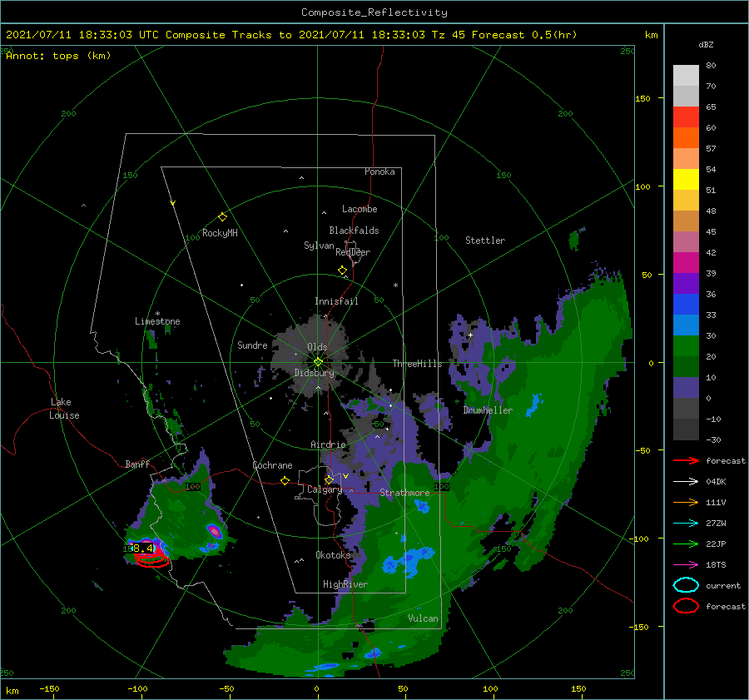
Task: Select the Calgary city label
Action: click(x=325, y=489)
